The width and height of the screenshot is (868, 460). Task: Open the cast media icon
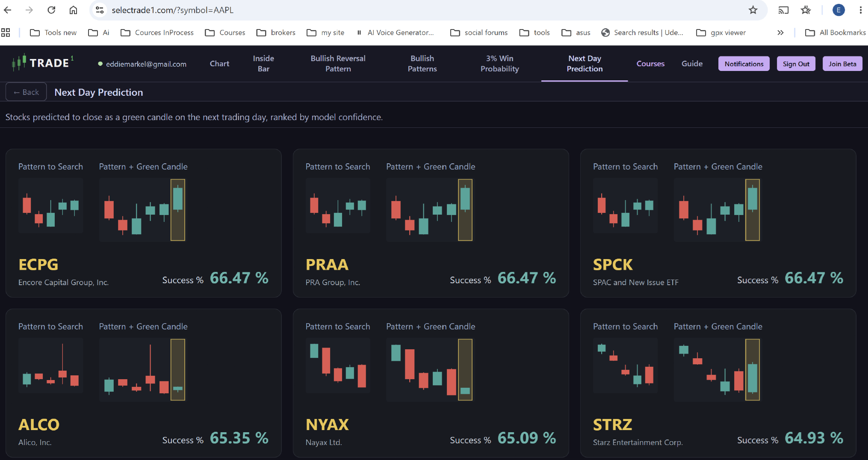pos(783,10)
